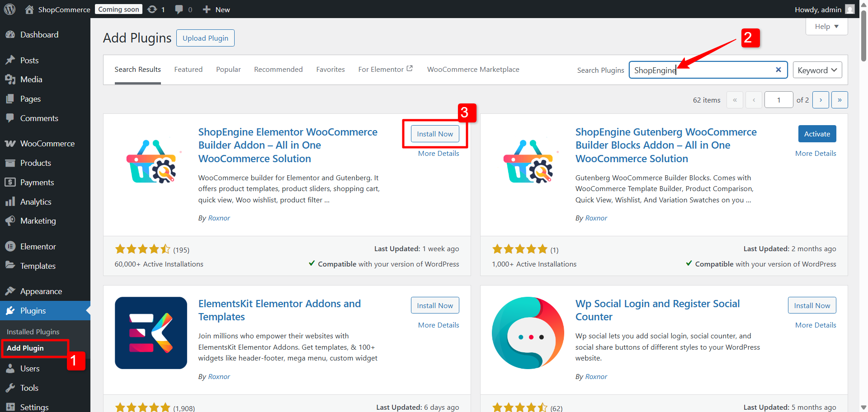Open Elementor in the sidebar

pos(38,246)
